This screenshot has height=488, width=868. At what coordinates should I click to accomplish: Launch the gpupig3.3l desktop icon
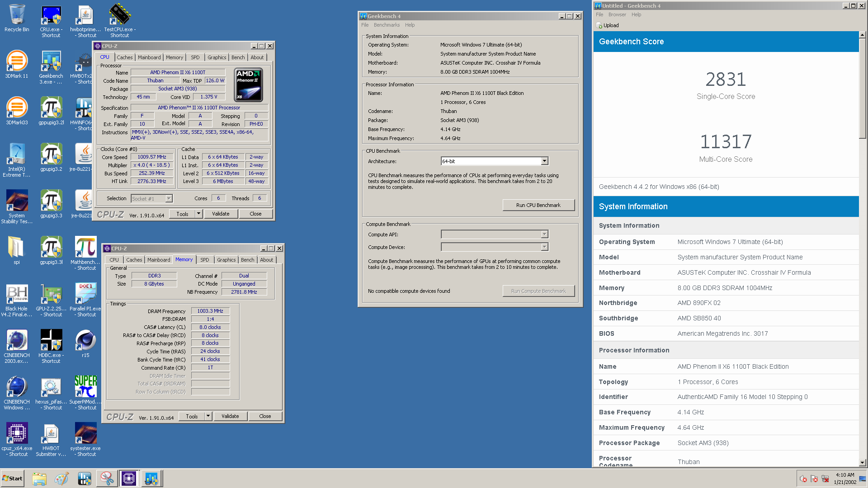pos(51,251)
